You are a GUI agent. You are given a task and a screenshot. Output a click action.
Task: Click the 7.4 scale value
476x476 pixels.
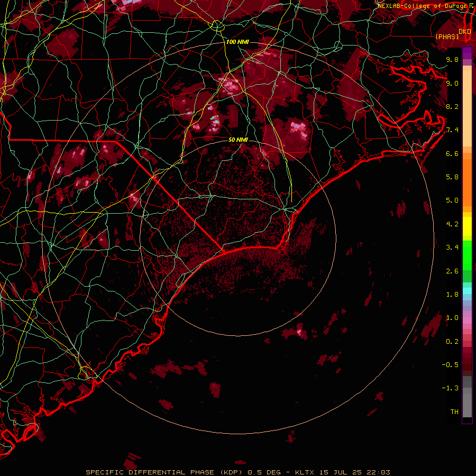point(452,130)
